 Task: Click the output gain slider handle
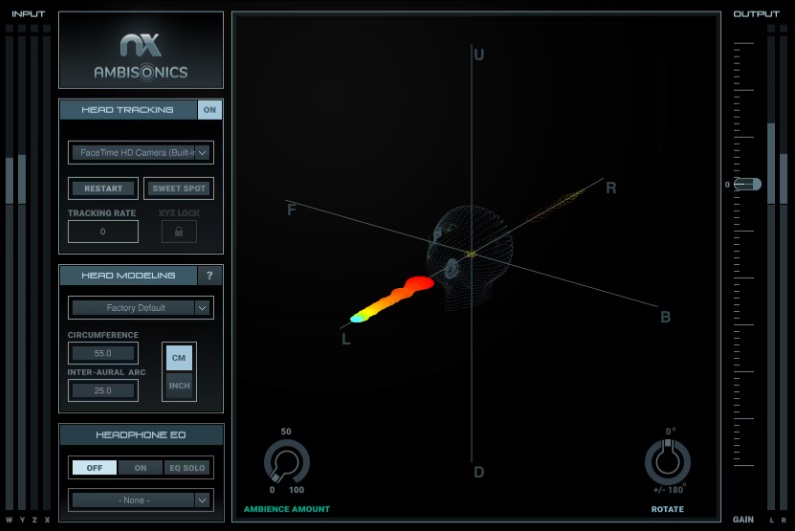[x=746, y=185]
